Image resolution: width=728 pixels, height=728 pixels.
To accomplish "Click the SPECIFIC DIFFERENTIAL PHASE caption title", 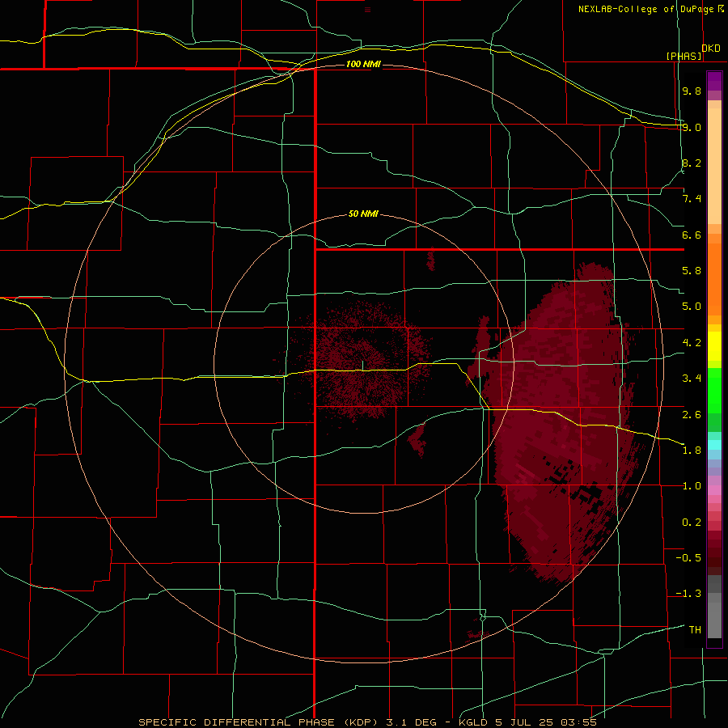I will [x=236, y=722].
